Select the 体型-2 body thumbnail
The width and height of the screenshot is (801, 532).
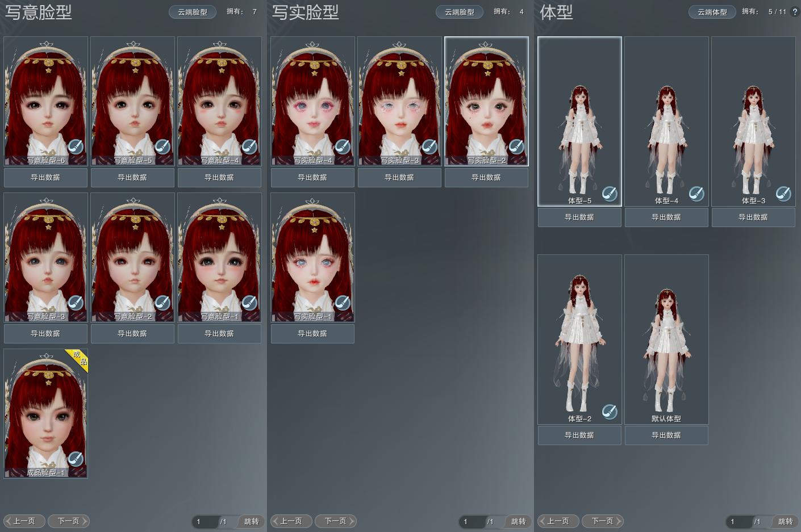(579, 339)
